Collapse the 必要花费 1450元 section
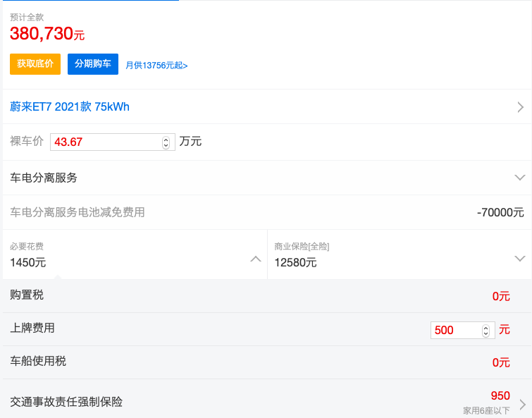The width and height of the screenshot is (532, 418). 135,254
